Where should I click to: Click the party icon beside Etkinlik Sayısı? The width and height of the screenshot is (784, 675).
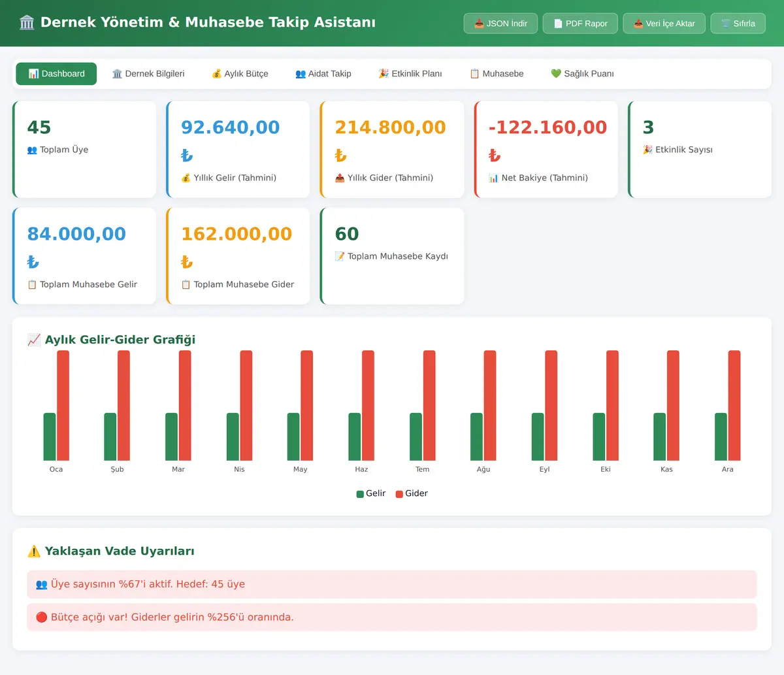tap(647, 150)
